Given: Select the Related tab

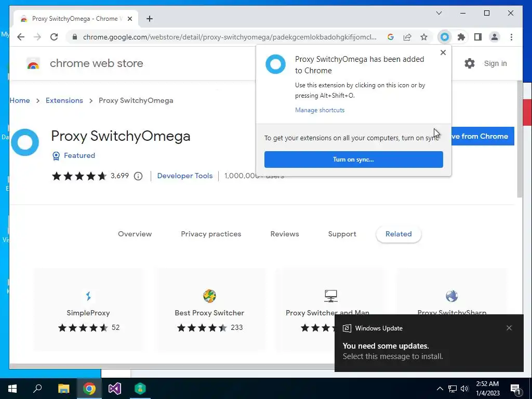Looking at the screenshot, I should (x=398, y=234).
